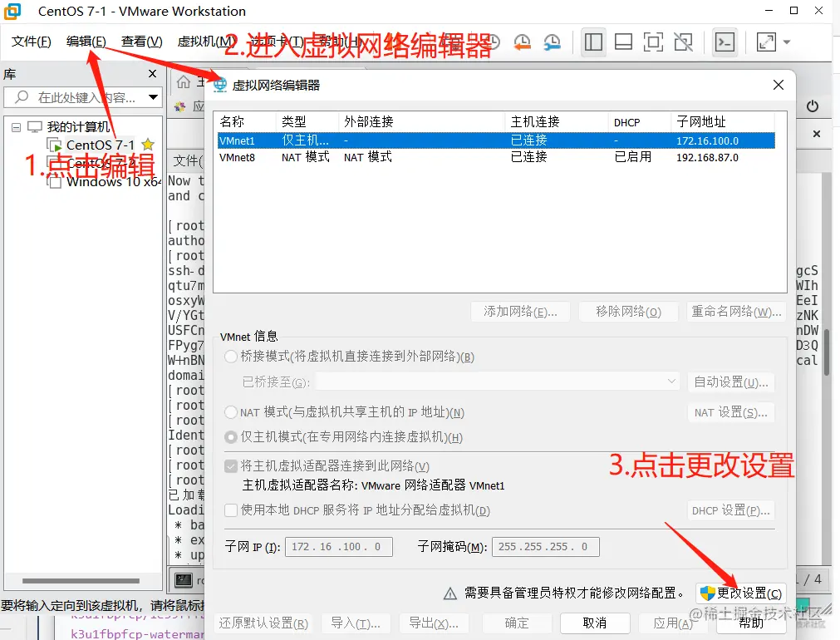Image resolution: width=840 pixels, height=640 pixels.
Task: Toggle 将主机虚拟适配器连接到此网络 checkbox
Action: [x=231, y=466]
